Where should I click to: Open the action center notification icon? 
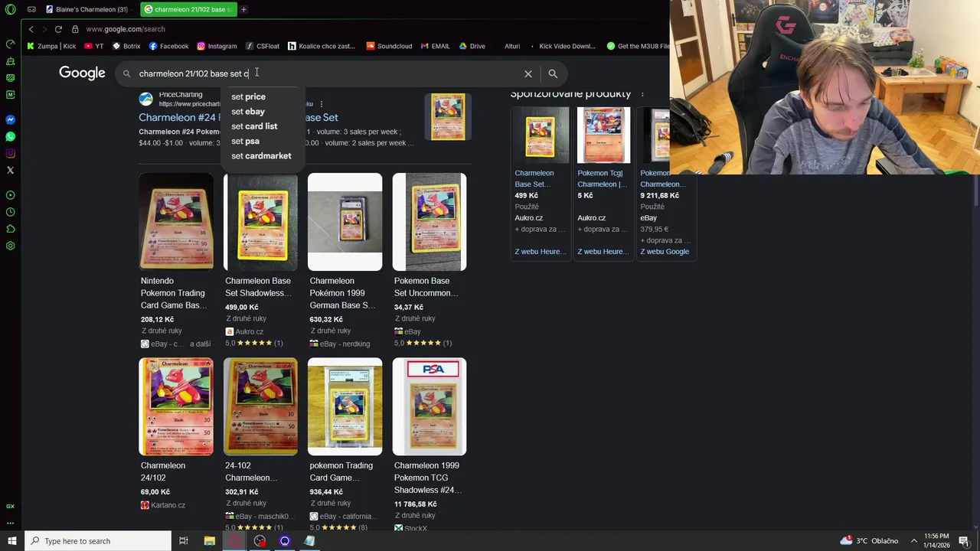coord(964,541)
